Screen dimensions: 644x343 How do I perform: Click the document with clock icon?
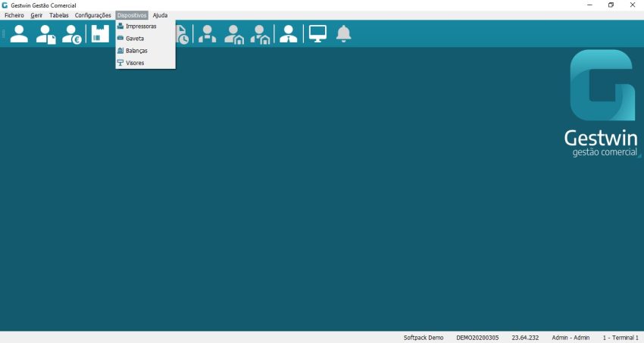coord(183,35)
